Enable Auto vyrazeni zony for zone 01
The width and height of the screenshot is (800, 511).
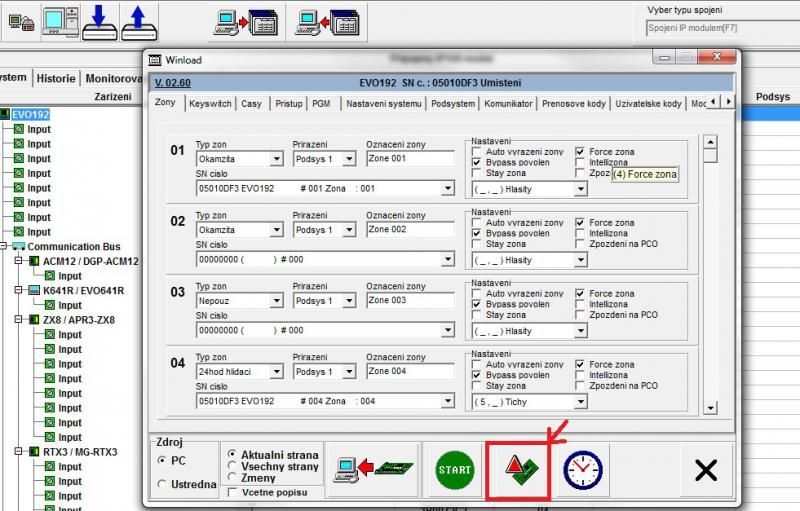point(477,152)
